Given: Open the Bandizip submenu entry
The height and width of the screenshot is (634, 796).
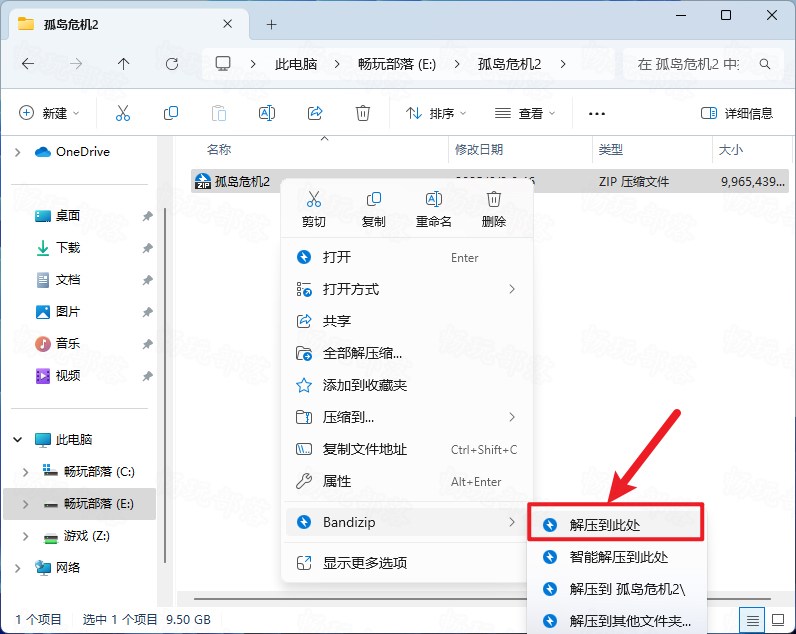Looking at the screenshot, I should click(x=407, y=522).
